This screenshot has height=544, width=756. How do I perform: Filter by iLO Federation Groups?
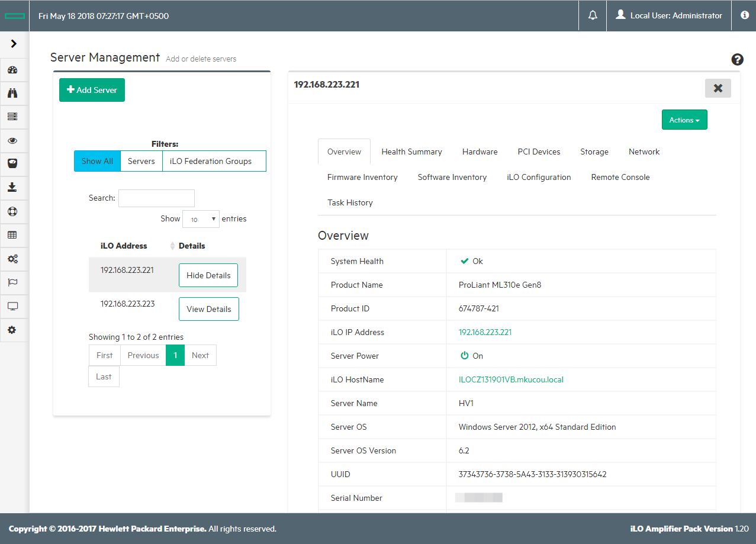coord(211,161)
